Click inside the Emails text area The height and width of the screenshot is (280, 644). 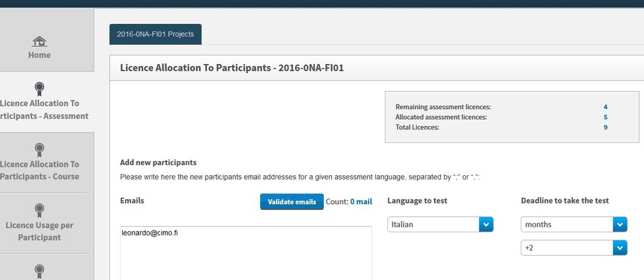246,253
